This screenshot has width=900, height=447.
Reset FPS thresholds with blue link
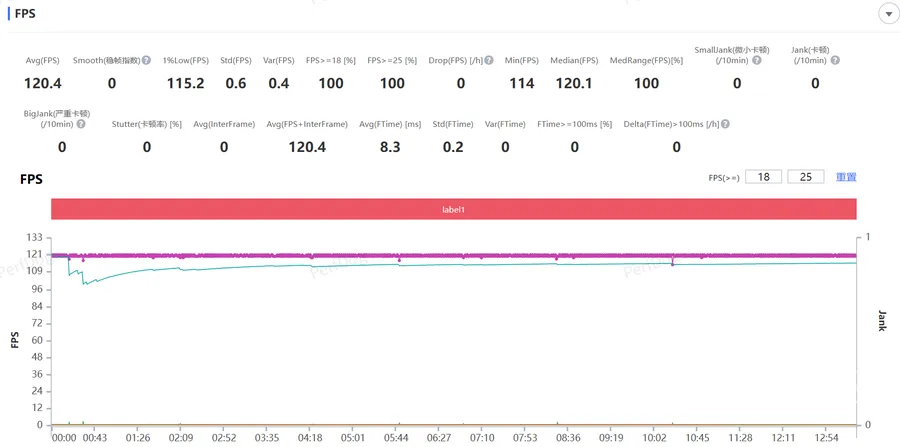click(x=846, y=177)
